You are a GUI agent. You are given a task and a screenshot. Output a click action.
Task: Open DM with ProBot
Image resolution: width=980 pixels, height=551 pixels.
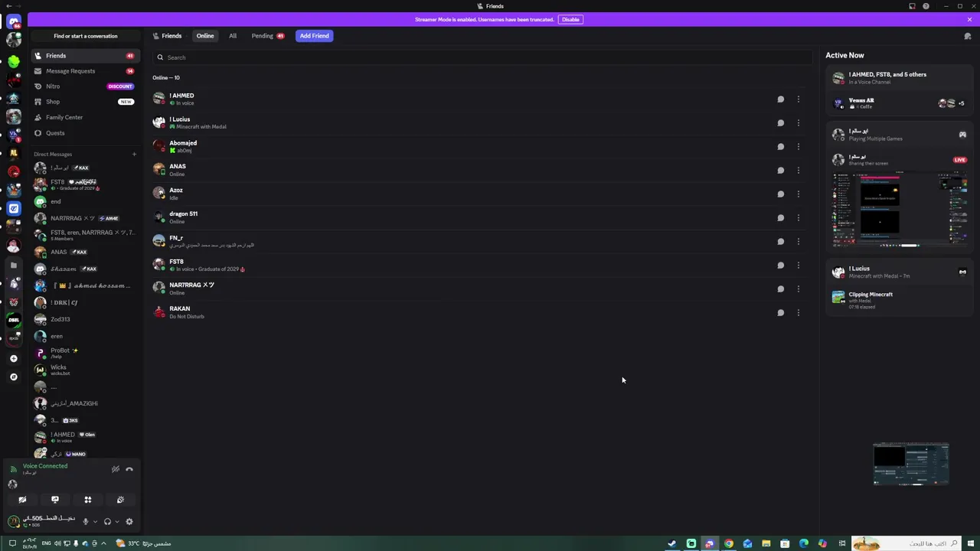pyautogui.click(x=84, y=353)
